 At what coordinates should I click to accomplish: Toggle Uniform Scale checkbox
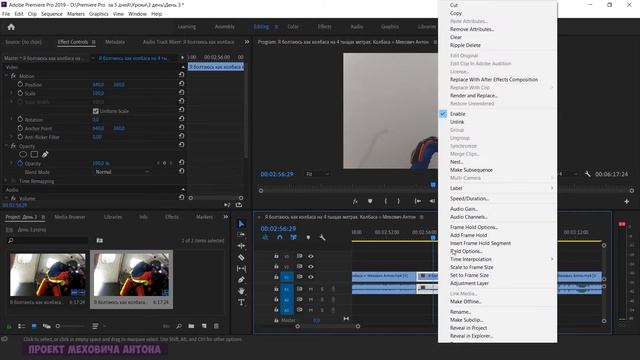pyautogui.click(x=96, y=111)
